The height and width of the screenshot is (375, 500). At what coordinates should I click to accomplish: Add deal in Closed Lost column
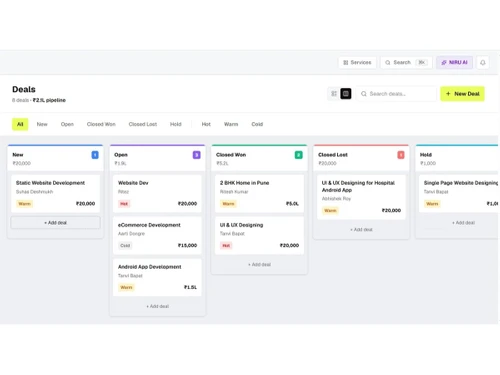[361, 230]
